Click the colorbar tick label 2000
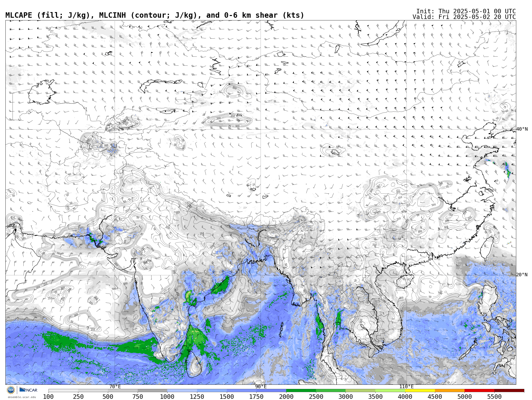Screen dimensions: 532x400 tap(286, 397)
